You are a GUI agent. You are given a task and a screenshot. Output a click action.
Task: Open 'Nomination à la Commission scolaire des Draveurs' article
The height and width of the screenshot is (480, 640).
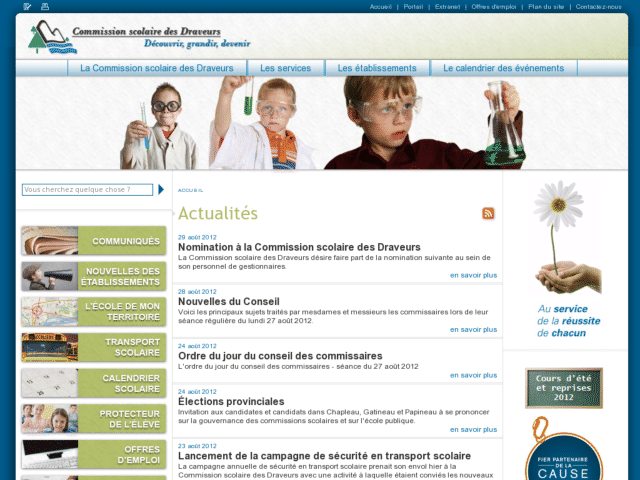click(x=299, y=247)
